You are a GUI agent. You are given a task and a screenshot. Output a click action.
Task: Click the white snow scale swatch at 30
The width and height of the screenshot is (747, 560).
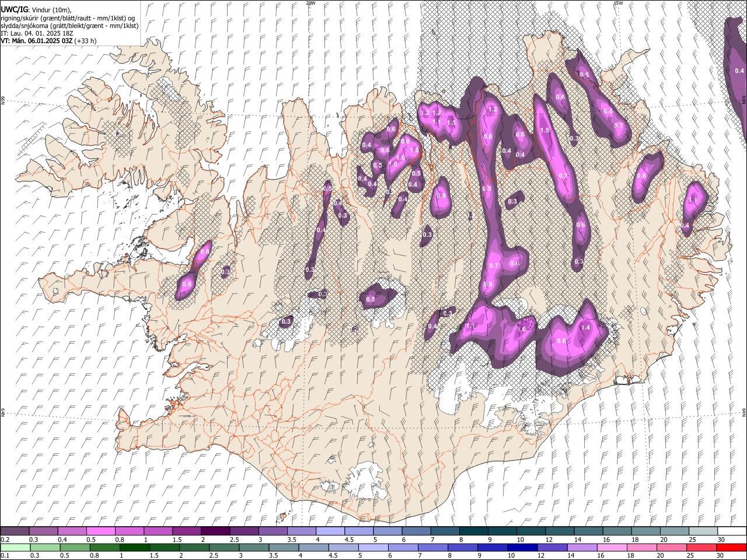(x=731, y=531)
